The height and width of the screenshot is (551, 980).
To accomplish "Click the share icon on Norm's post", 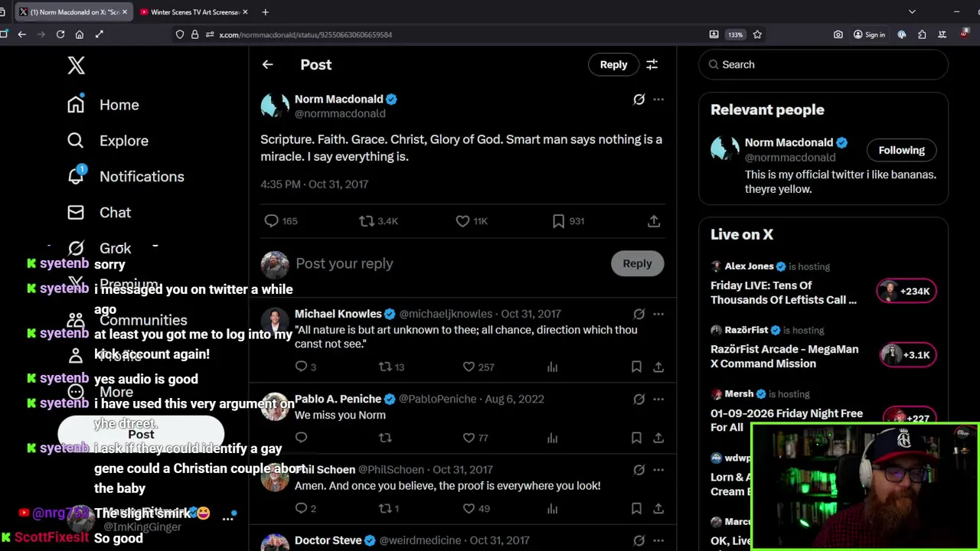I will click(x=654, y=221).
